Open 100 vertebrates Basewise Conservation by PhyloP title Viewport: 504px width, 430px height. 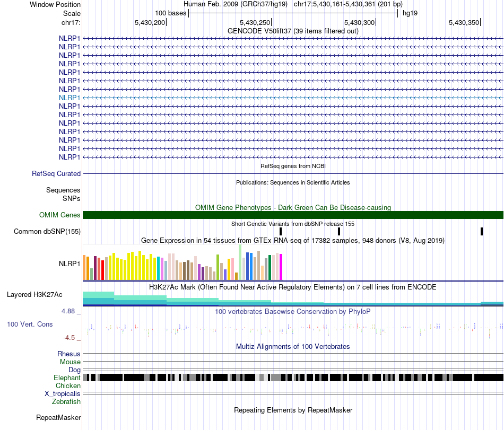point(293,312)
